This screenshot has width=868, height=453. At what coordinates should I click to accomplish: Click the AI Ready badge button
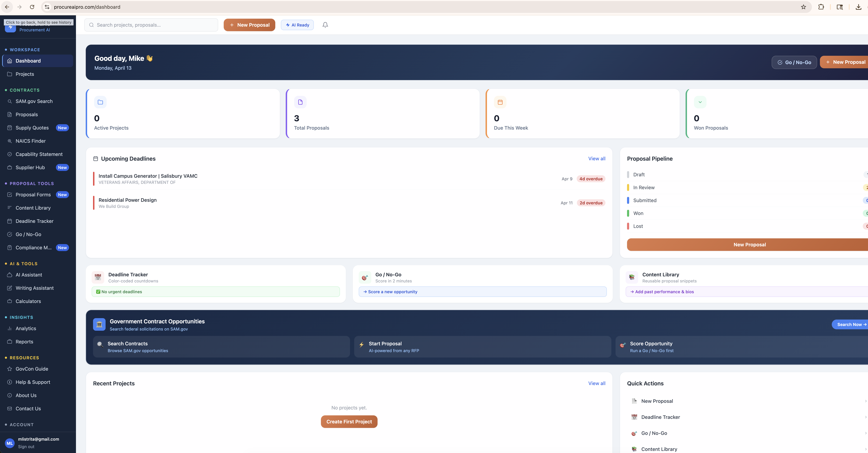pyautogui.click(x=297, y=25)
